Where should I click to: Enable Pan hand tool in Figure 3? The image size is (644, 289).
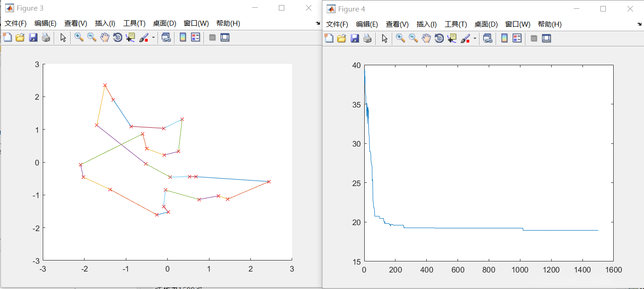pyautogui.click(x=105, y=38)
